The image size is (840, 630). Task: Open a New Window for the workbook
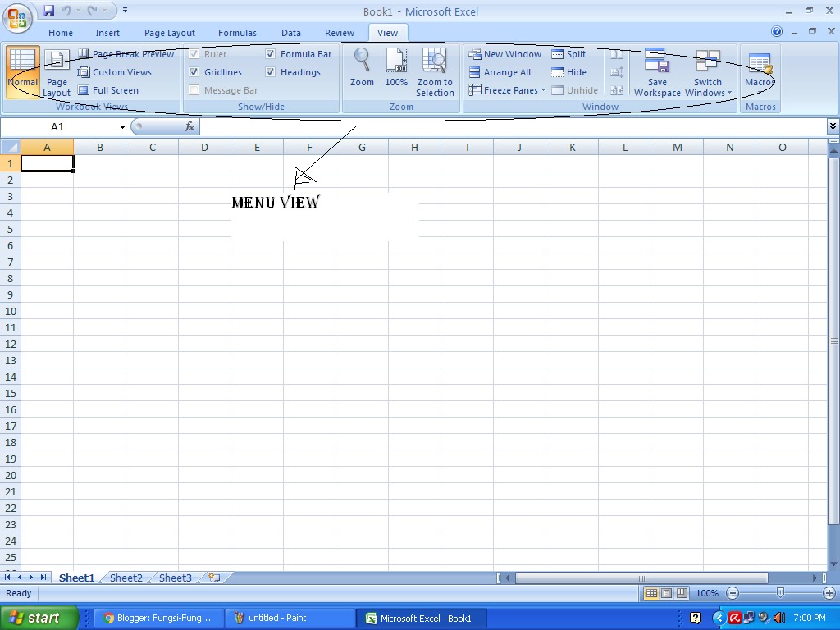pyautogui.click(x=504, y=54)
